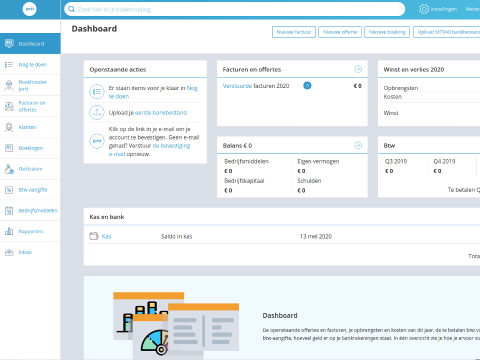Open Geldzaken in the sidebar

tap(30, 169)
